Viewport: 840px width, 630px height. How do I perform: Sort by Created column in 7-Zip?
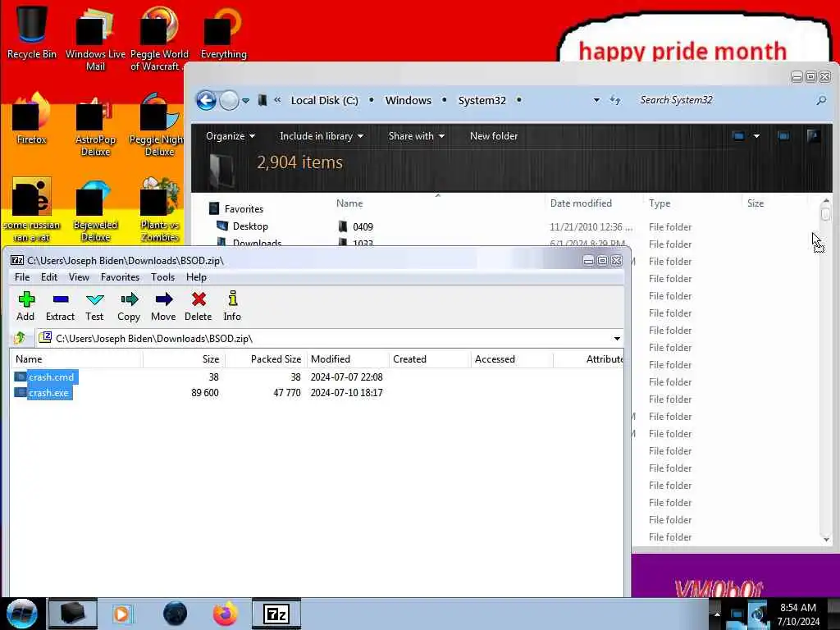[430, 359]
